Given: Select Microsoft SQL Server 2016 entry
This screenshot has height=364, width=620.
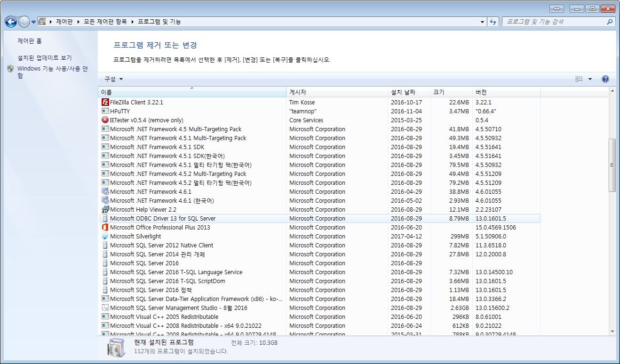Looking at the screenshot, I should (144, 263).
